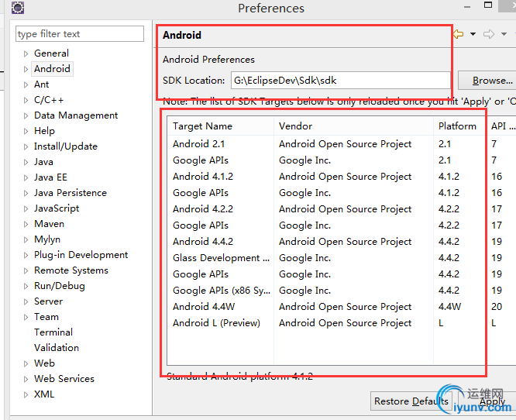The height and width of the screenshot is (420, 516).
Task: Click API level 20 cell
Action: [497, 307]
